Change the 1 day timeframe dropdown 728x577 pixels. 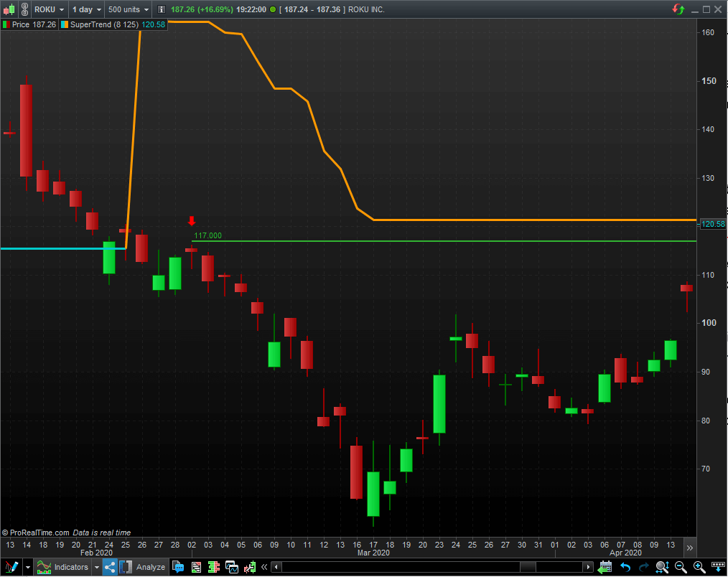pyautogui.click(x=86, y=9)
